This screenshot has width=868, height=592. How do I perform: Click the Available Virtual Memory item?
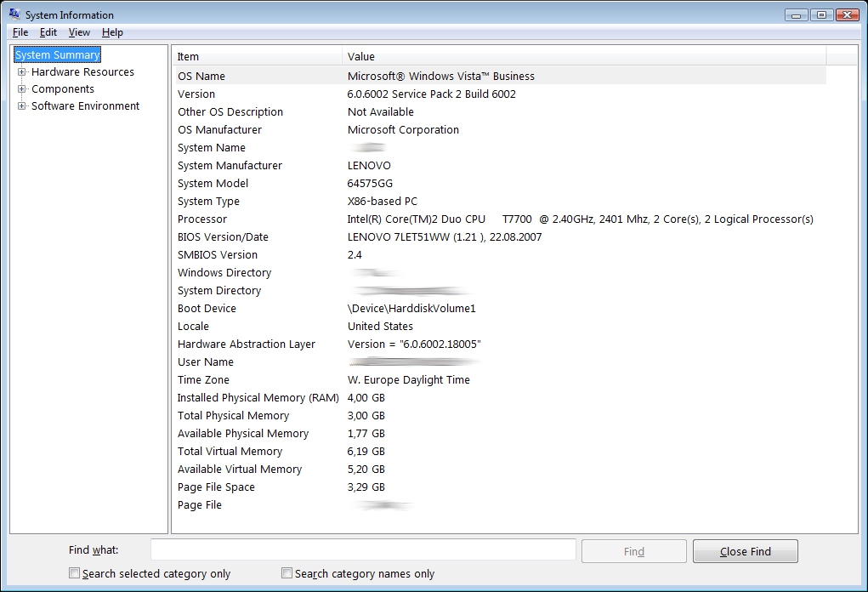240,469
